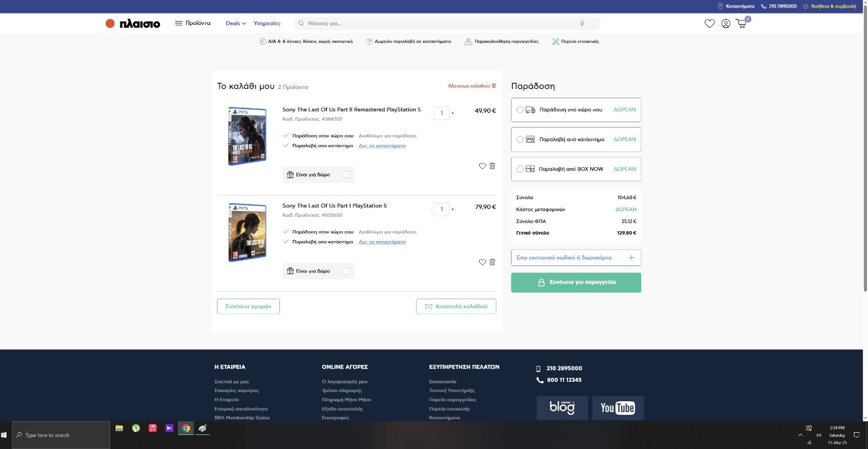This screenshot has width=868, height=449.
Task: Click Συνέχεια αγορών button
Action: point(248,306)
